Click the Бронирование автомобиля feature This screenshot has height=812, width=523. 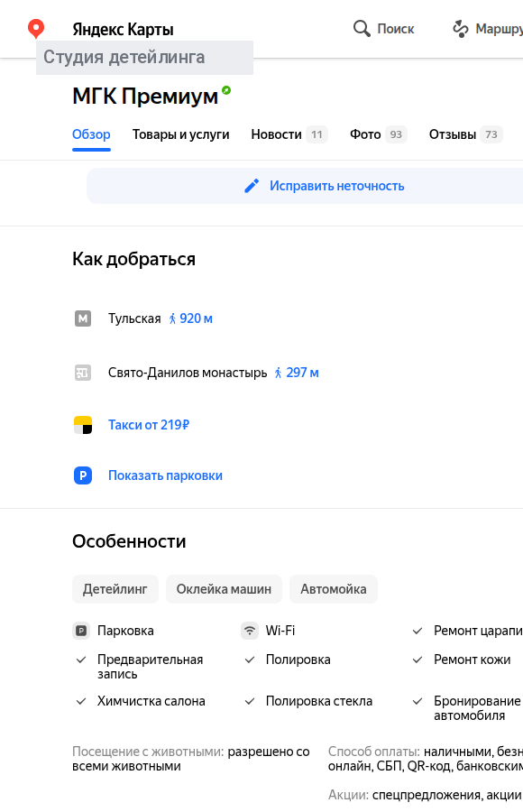[477, 708]
